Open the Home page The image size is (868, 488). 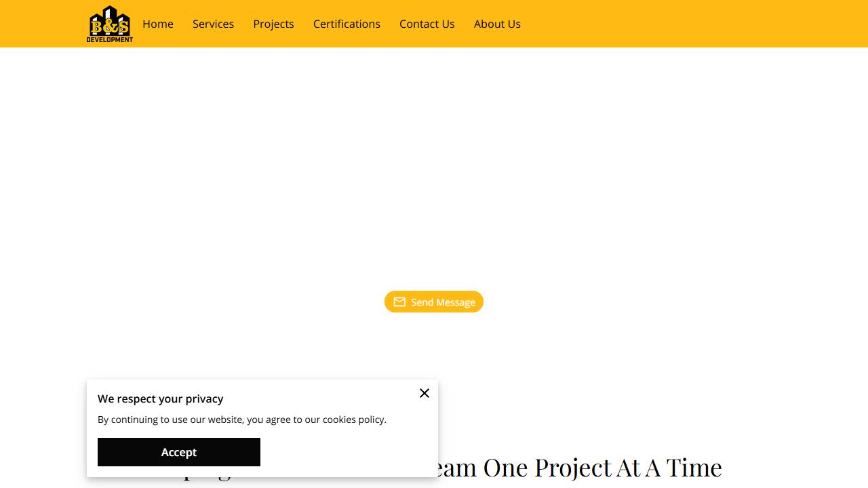point(158,24)
